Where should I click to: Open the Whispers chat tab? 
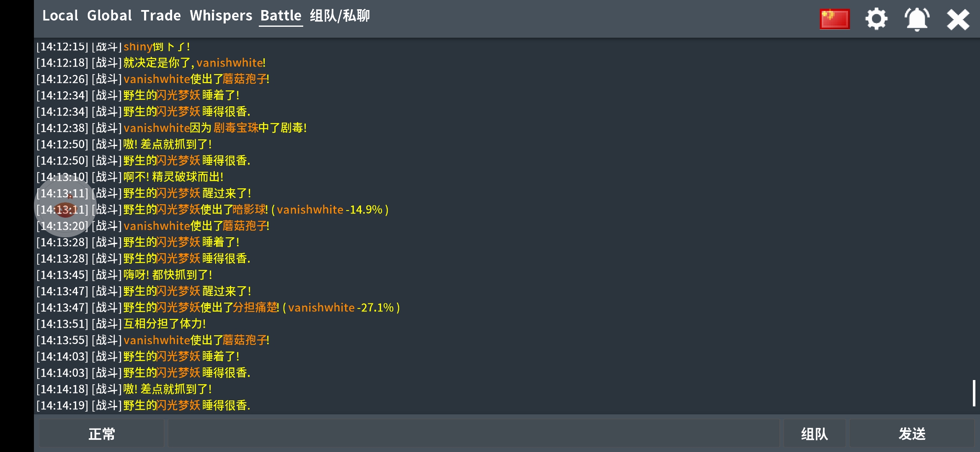(221, 15)
